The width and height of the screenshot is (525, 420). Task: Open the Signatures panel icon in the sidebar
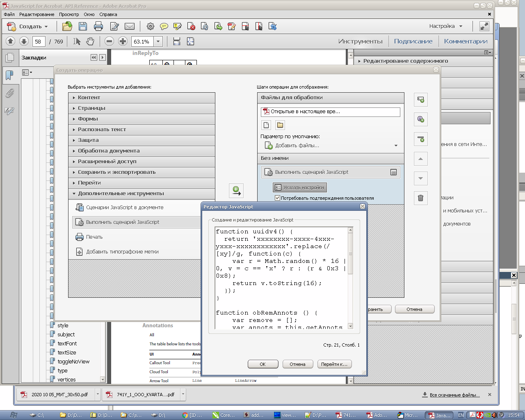(9, 111)
